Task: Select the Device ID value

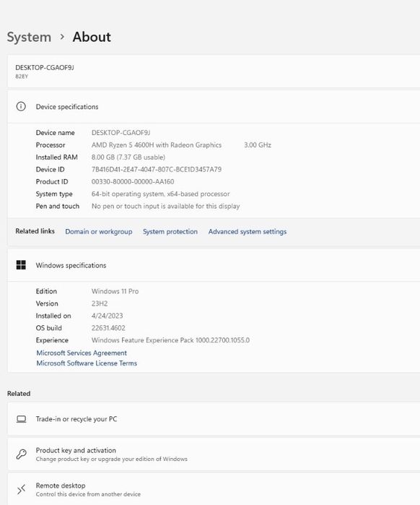Action: pyautogui.click(x=157, y=169)
